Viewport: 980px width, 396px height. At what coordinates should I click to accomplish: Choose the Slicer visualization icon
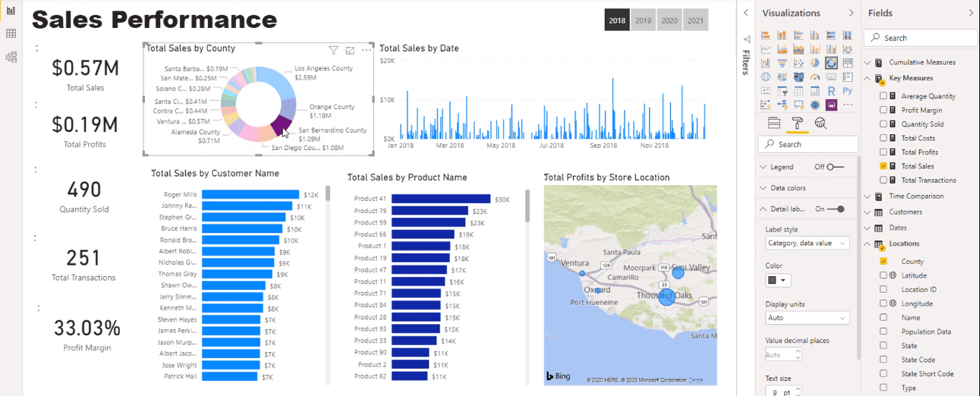(x=782, y=91)
